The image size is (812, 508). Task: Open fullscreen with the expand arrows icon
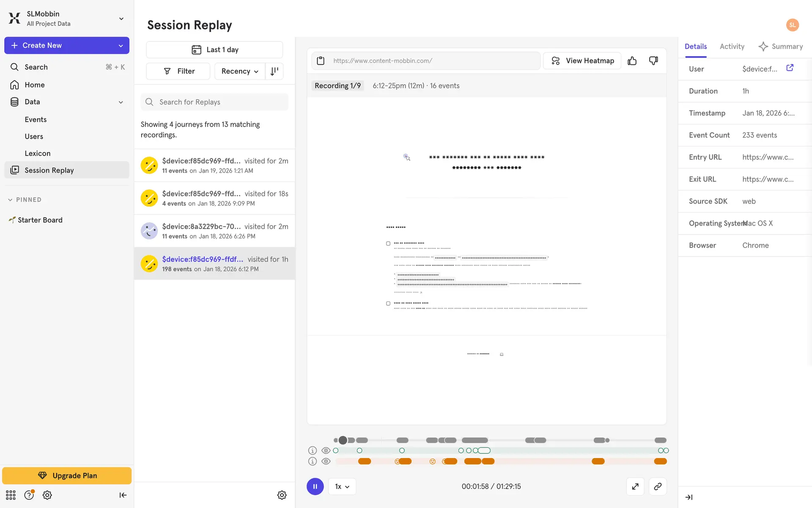point(635,486)
